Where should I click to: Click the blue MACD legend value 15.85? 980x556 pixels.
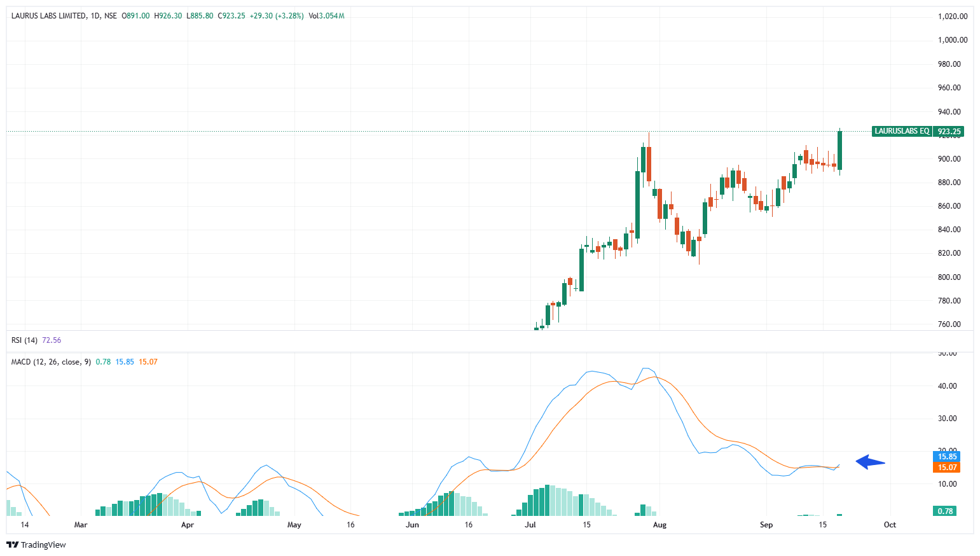pyautogui.click(x=125, y=362)
